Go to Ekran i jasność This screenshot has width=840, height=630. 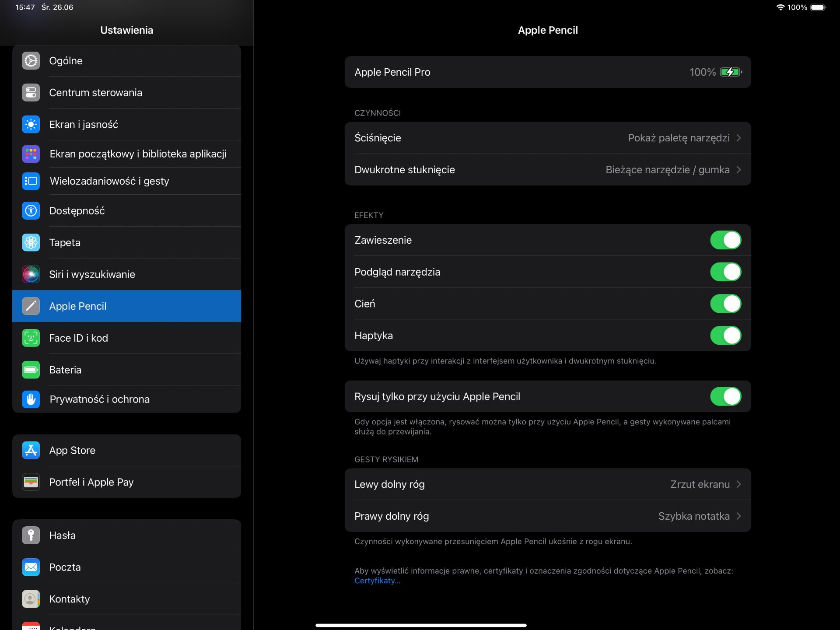[126, 125]
